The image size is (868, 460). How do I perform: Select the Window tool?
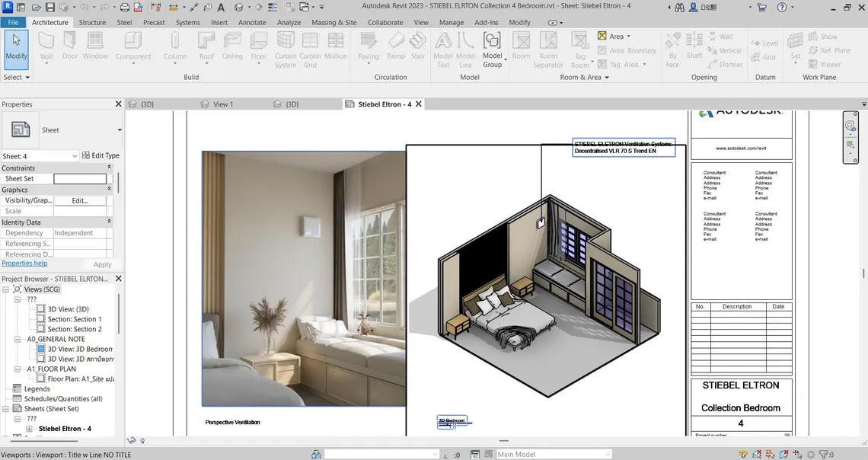[x=95, y=47]
